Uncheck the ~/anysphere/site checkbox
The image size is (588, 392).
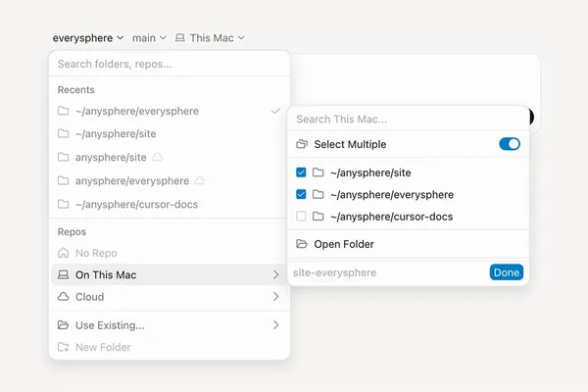tap(301, 172)
